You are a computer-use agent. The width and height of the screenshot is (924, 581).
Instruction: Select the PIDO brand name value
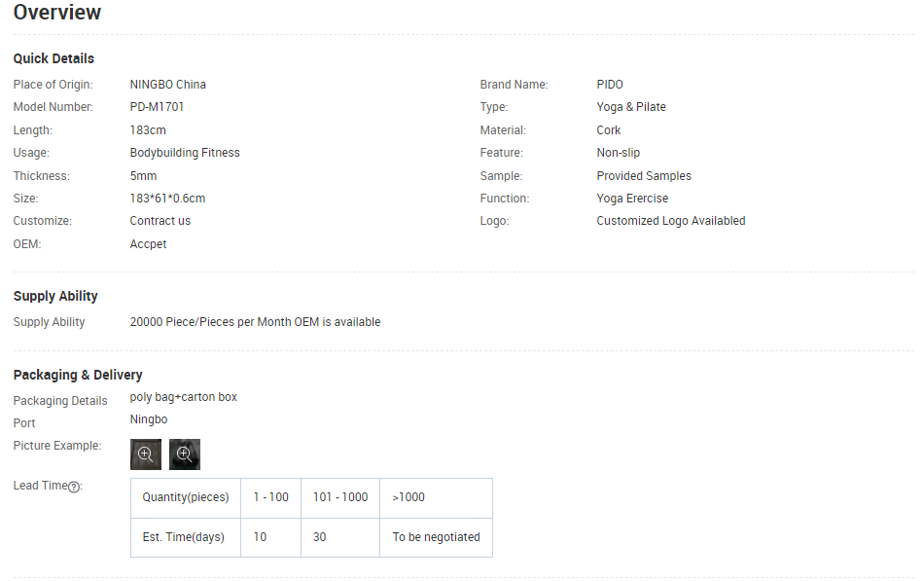(610, 85)
